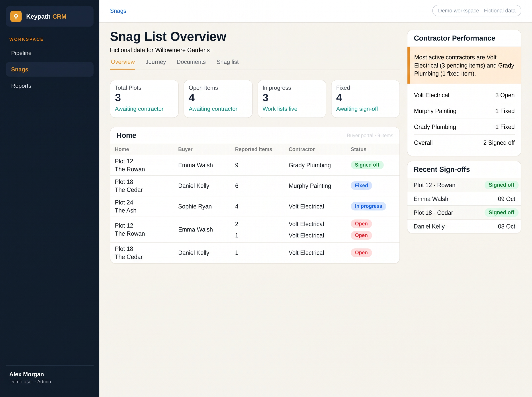Click the Open badge in Daniel Kelly's Volt Electrical row
Image resolution: width=532 pixels, height=397 pixels.
coord(361,253)
